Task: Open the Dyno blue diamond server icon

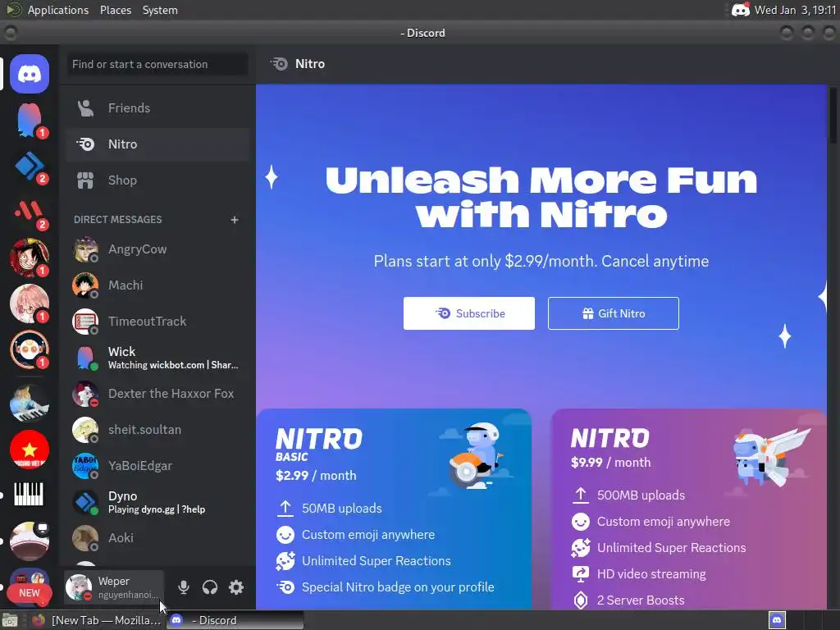Action: pyautogui.click(x=30, y=166)
